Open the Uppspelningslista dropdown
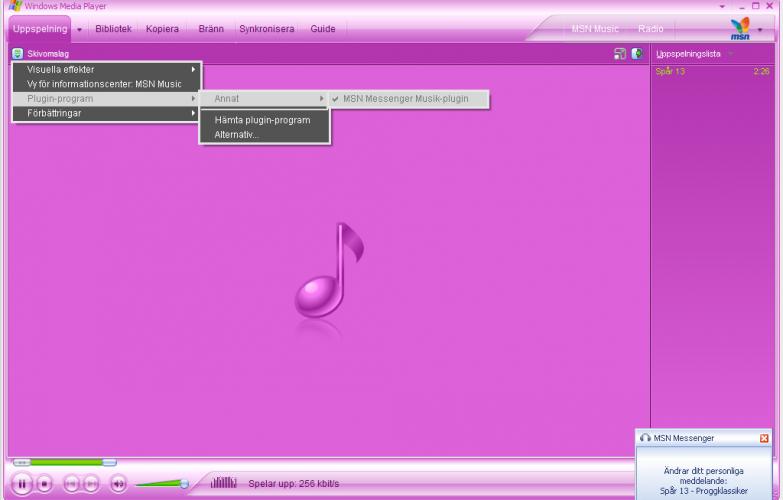The height and width of the screenshot is (500, 783). point(730,54)
